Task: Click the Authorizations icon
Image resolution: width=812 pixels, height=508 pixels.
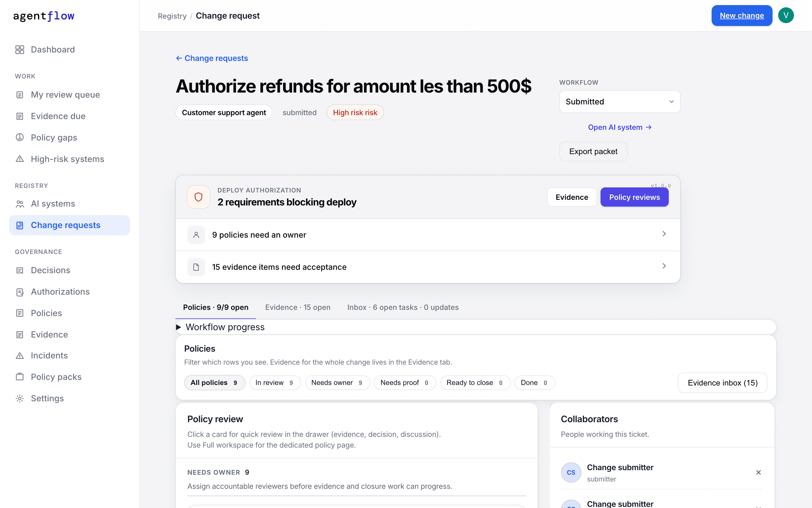Action: tap(20, 292)
